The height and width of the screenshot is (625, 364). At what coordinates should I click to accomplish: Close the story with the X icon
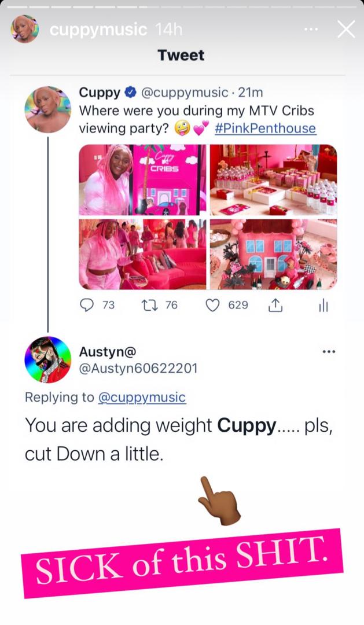(x=346, y=29)
